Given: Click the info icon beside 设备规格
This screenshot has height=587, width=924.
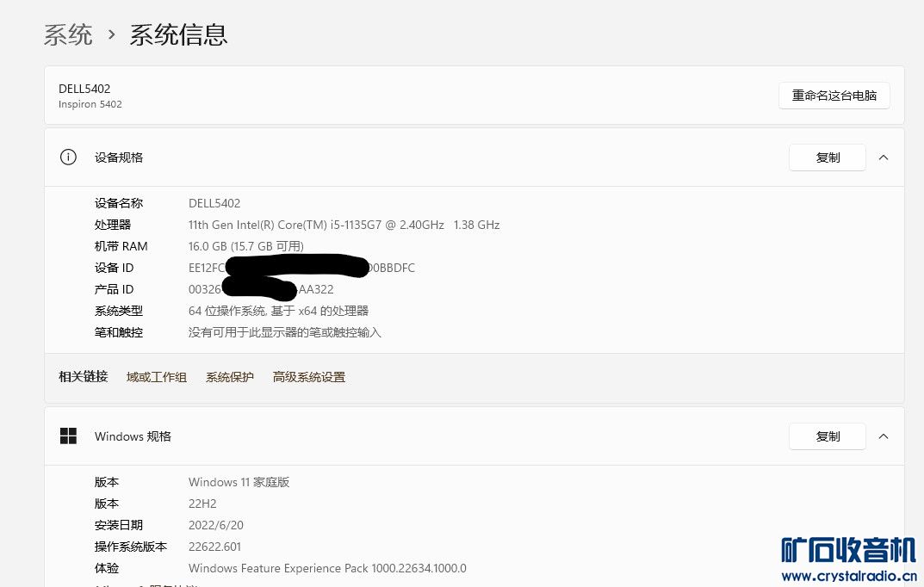Looking at the screenshot, I should (68, 158).
